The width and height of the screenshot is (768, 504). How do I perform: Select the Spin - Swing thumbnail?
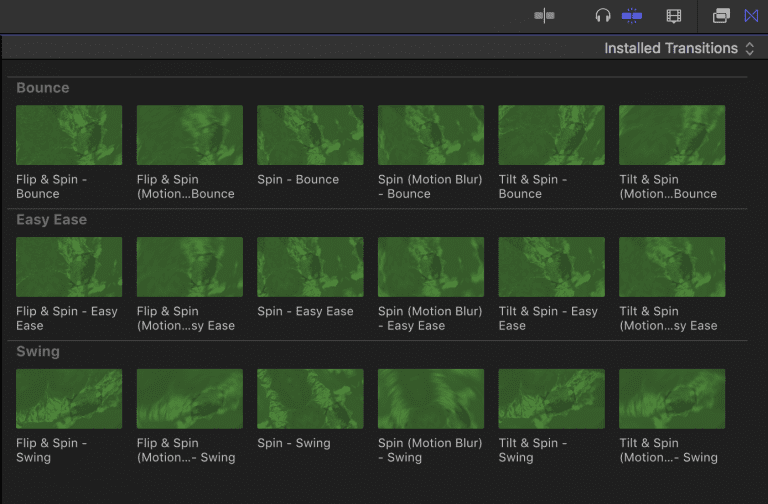tap(310, 399)
